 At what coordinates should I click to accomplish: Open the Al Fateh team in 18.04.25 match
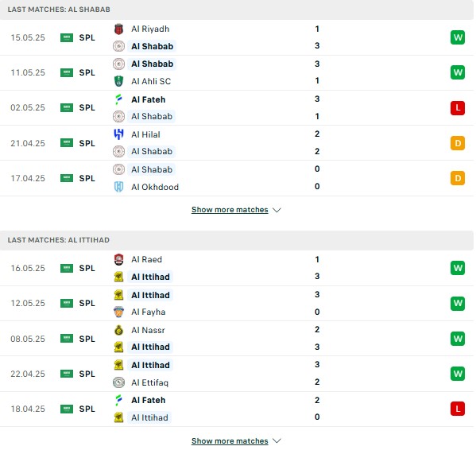(x=149, y=400)
